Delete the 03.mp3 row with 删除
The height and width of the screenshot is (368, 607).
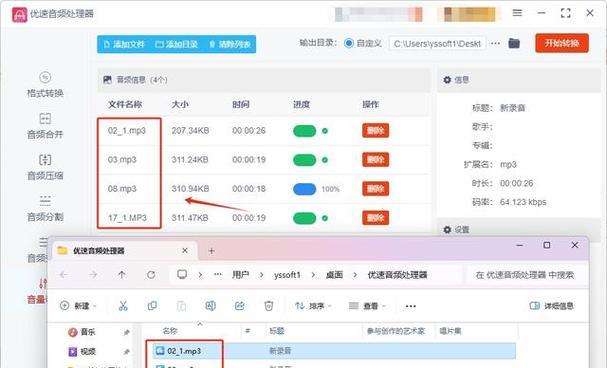tap(376, 159)
